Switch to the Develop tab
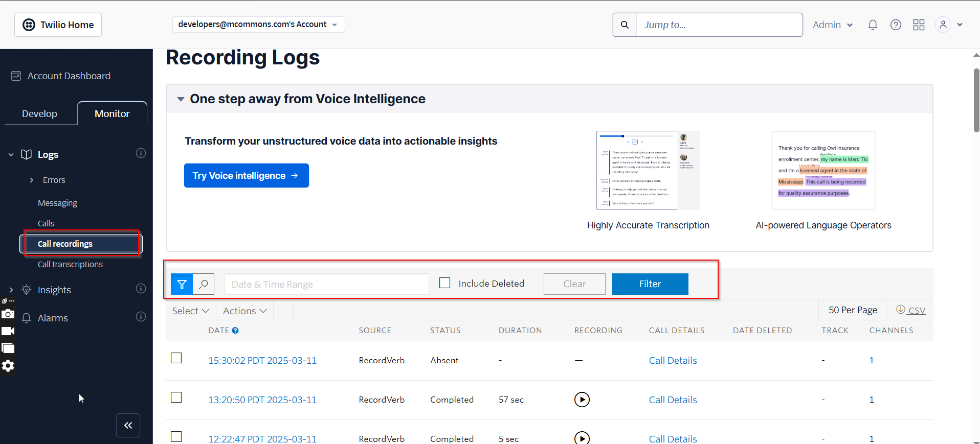Viewport: 980px width, 444px height. tap(40, 113)
